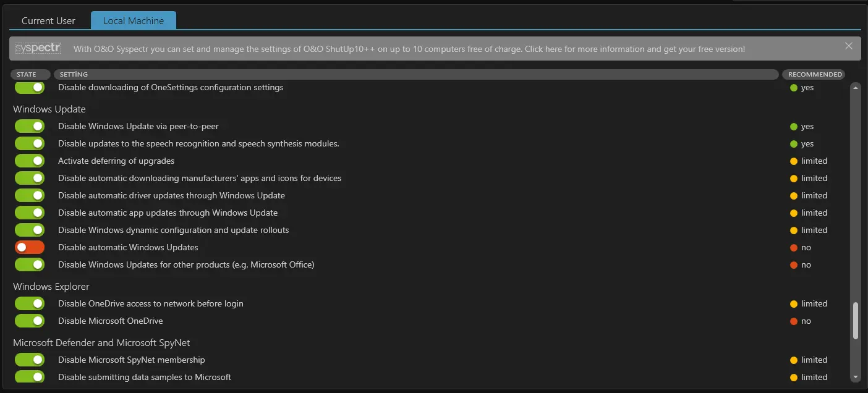
Task: Click Windows Updates for other products text
Action: [x=186, y=264]
